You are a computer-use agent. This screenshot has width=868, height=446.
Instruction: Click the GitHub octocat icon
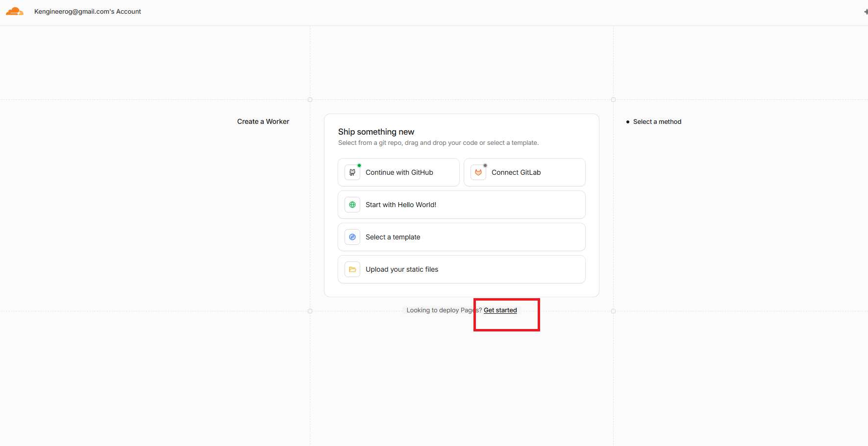pos(352,172)
